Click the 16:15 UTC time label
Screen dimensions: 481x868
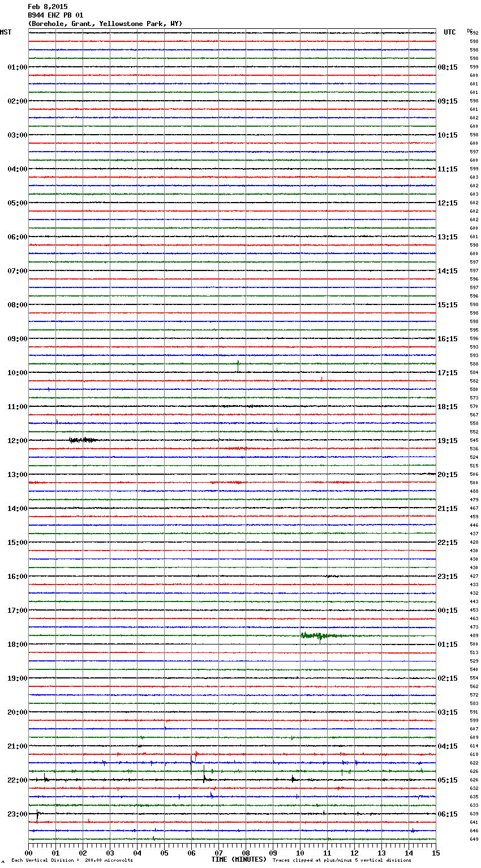click(448, 339)
